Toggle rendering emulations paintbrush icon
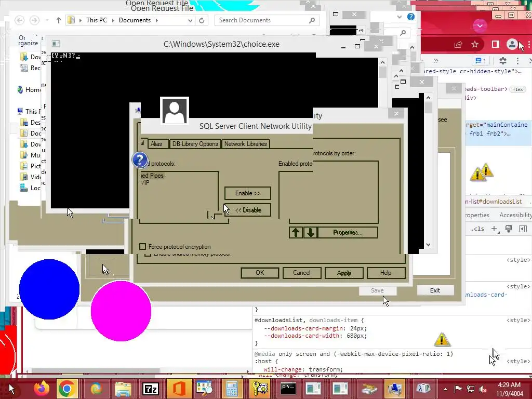The height and width of the screenshot is (399, 532). [508, 229]
